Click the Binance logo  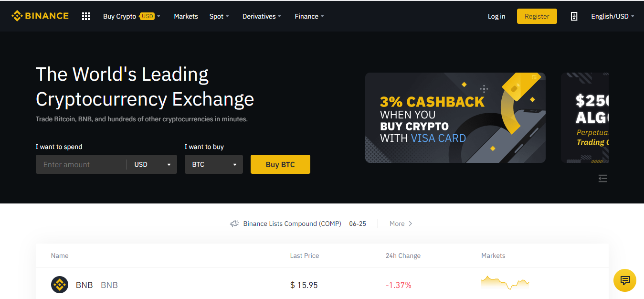tap(40, 16)
